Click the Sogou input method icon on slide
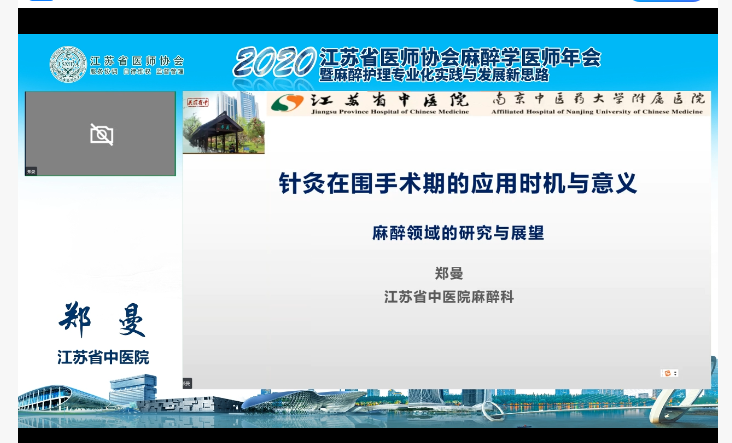Screen dimensions: 732x443 [x=669, y=373]
